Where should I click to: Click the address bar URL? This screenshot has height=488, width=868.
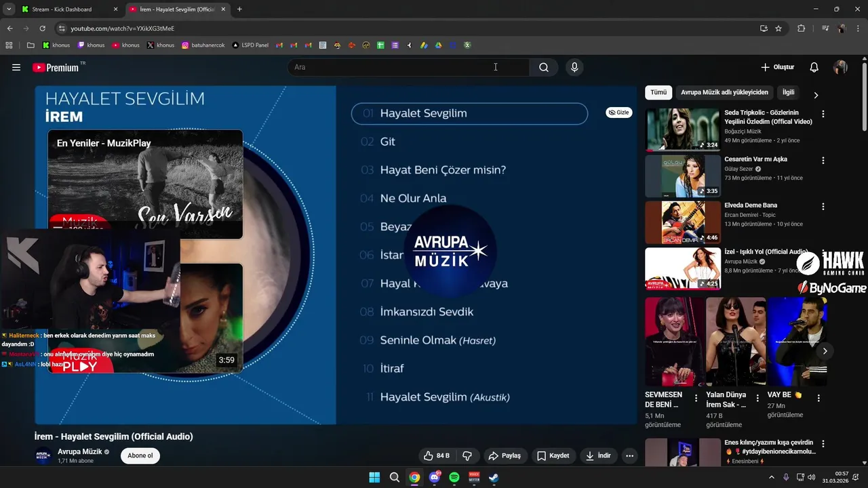(x=123, y=28)
